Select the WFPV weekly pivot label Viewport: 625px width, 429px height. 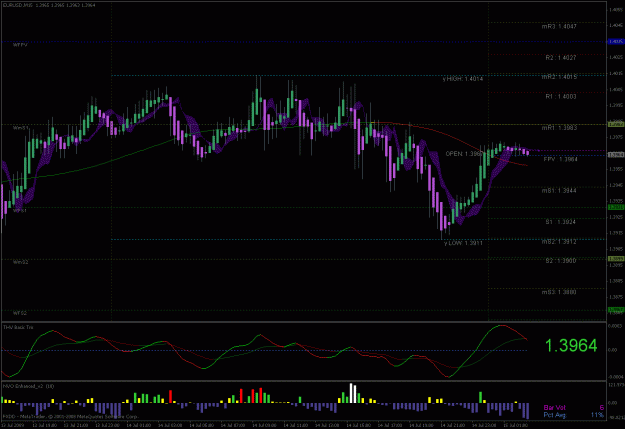point(20,45)
